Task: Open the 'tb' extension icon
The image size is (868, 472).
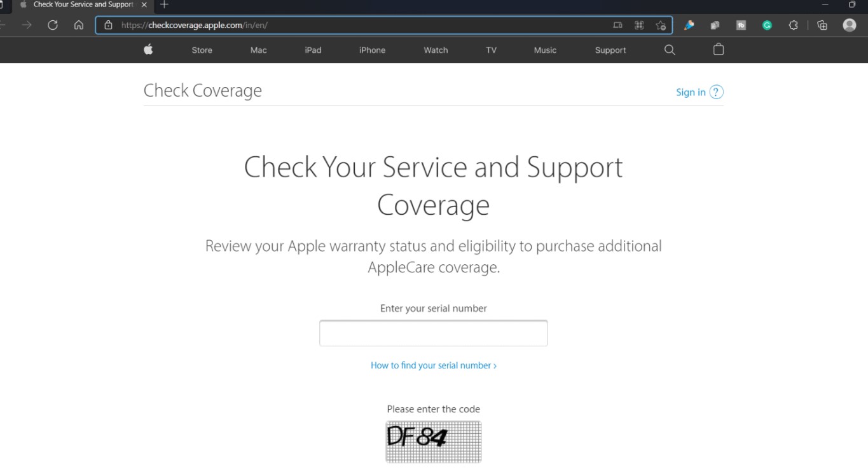Action: 741,25
